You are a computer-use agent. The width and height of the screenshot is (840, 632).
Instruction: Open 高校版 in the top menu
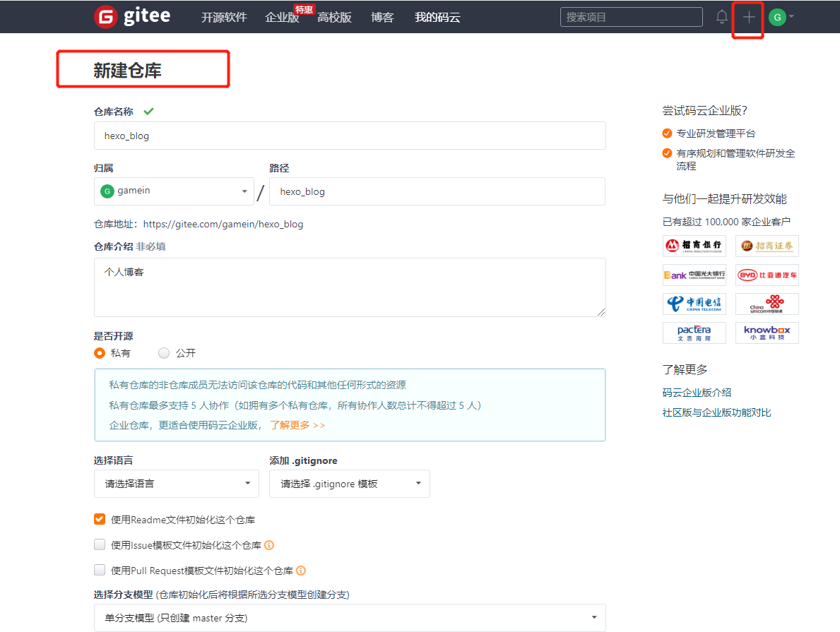coord(334,17)
